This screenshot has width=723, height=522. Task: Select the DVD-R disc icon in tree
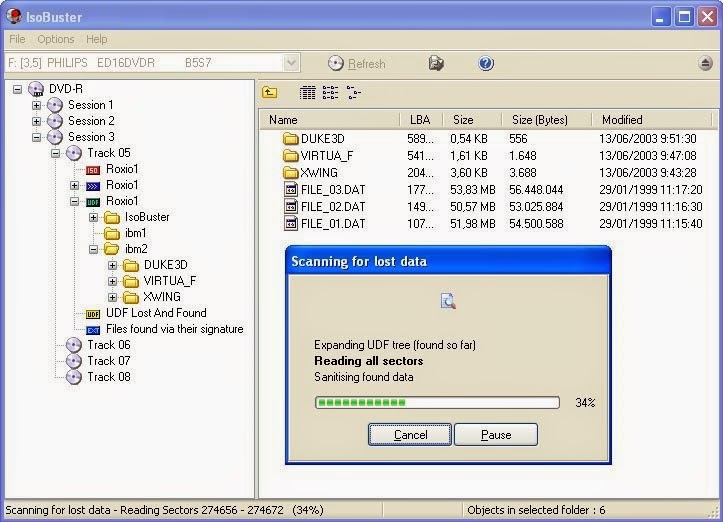click(x=36, y=89)
